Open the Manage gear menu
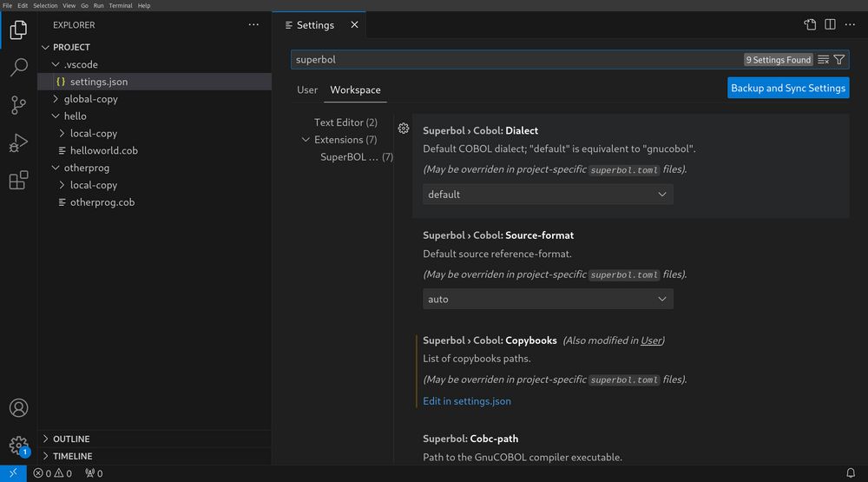Screen dimensions: 868x482 [18, 446]
